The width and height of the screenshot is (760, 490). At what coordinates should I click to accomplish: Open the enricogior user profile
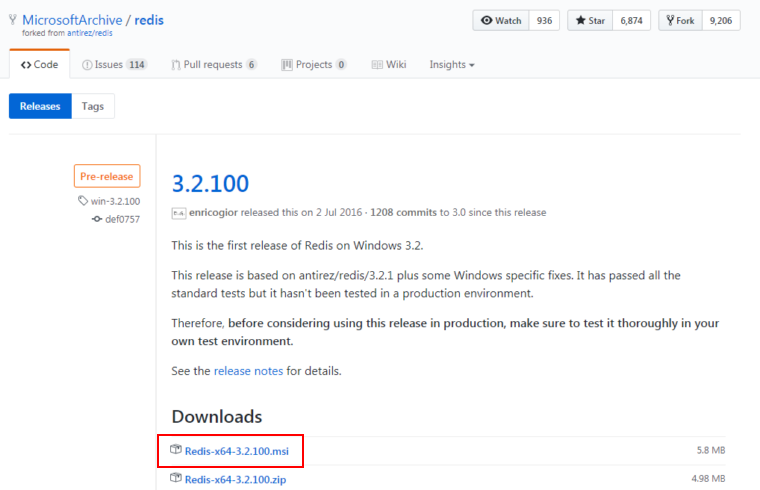coord(213,212)
